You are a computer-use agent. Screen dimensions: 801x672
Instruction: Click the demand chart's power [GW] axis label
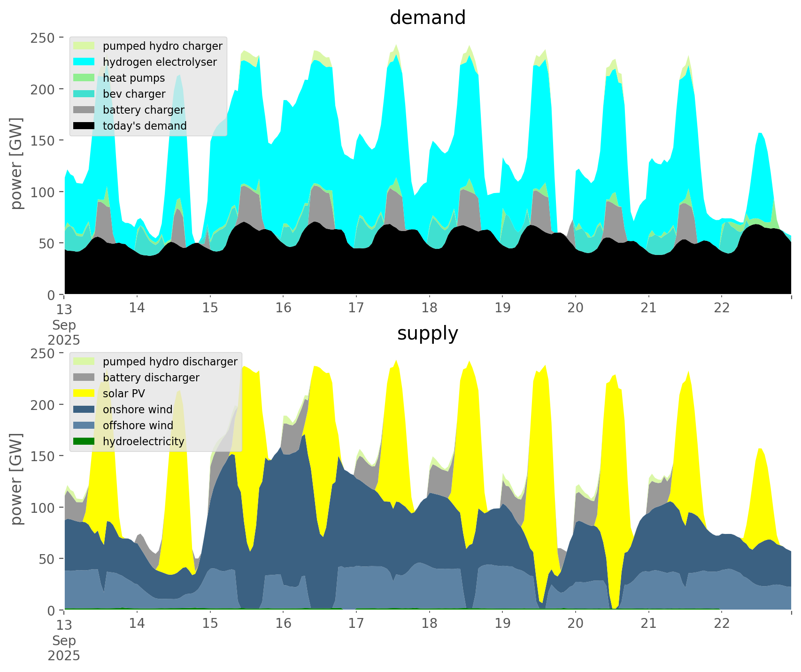(x=16, y=164)
